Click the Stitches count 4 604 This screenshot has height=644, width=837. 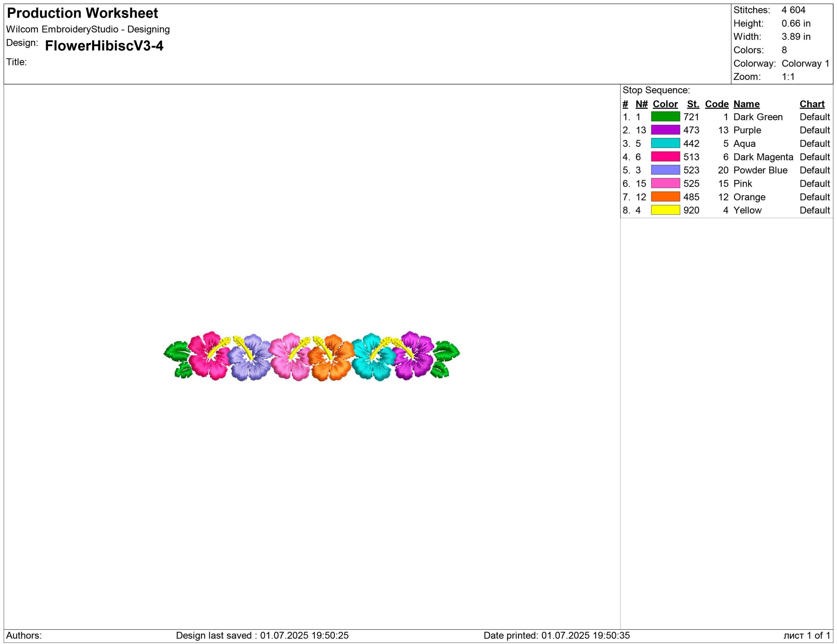pyautogui.click(x=793, y=10)
